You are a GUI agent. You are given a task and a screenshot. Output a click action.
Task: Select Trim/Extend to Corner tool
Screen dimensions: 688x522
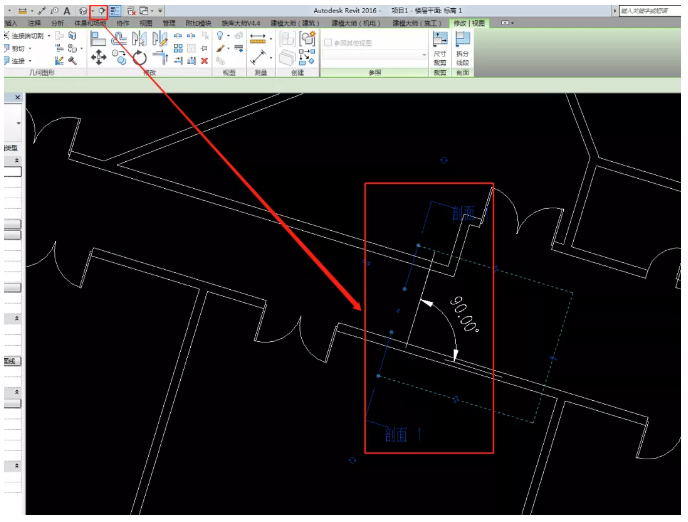click(x=160, y=57)
